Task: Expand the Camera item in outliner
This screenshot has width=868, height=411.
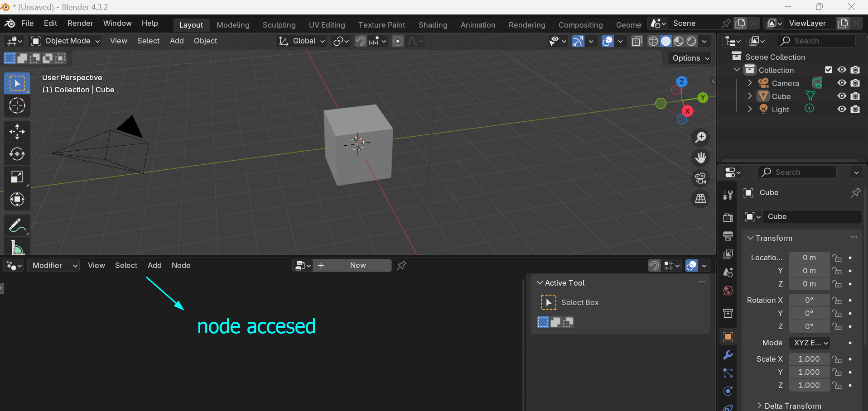Action: point(750,83)
